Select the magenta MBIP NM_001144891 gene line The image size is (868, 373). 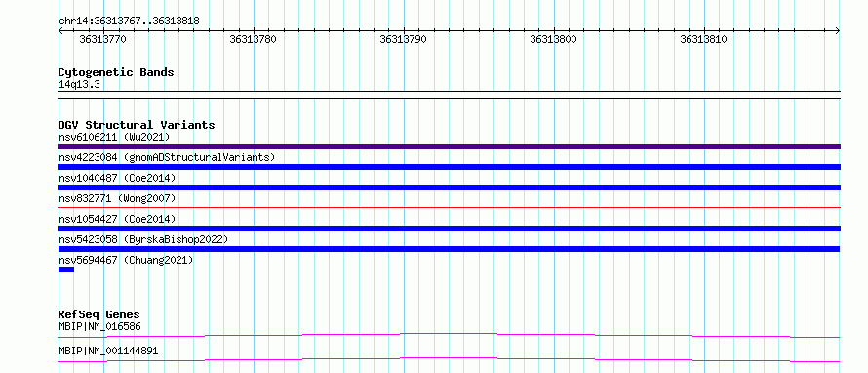pyautogui.click(x=449, y=359)
